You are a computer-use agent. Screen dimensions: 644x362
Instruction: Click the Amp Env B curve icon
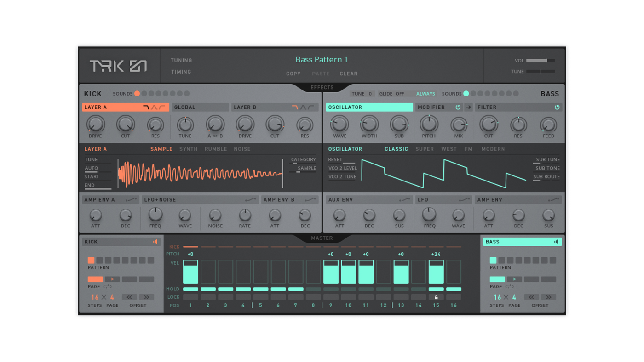pyautogui.click(x=311, y=200)
